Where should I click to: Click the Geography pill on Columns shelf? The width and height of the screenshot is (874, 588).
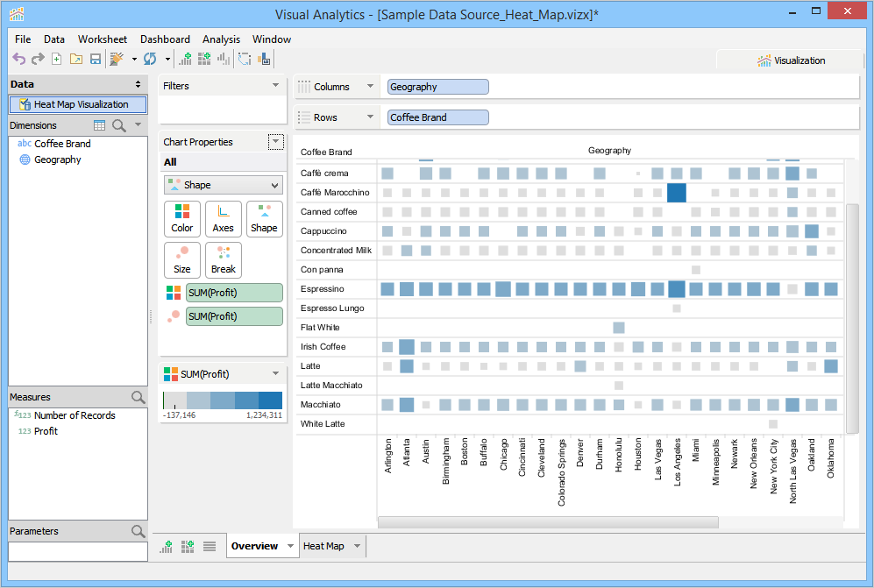pyautogui.click(x=438, y=87)
